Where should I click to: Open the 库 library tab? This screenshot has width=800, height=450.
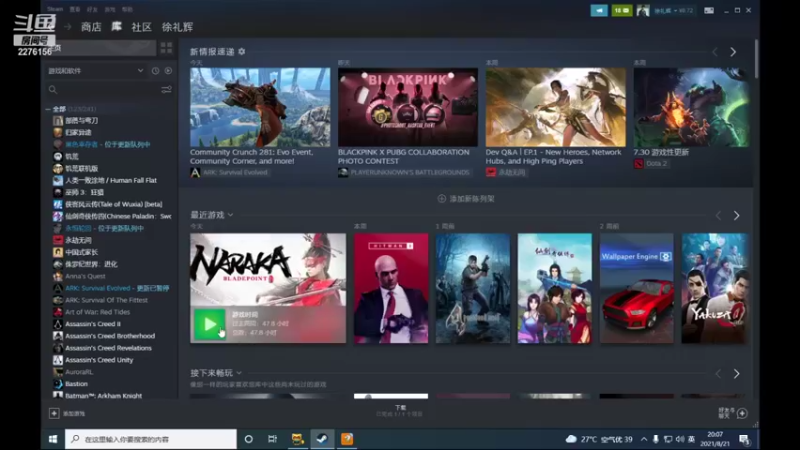click(117, 27)
